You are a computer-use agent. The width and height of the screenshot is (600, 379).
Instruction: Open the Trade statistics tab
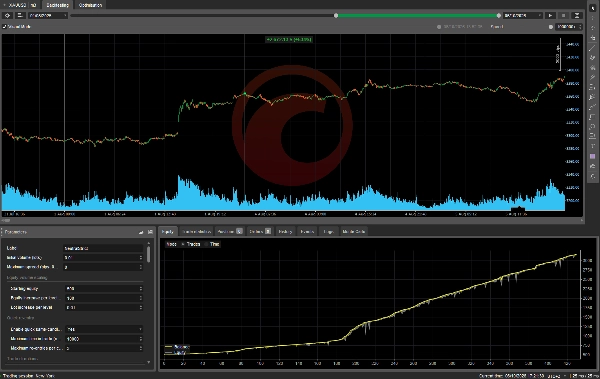[196, 231]
